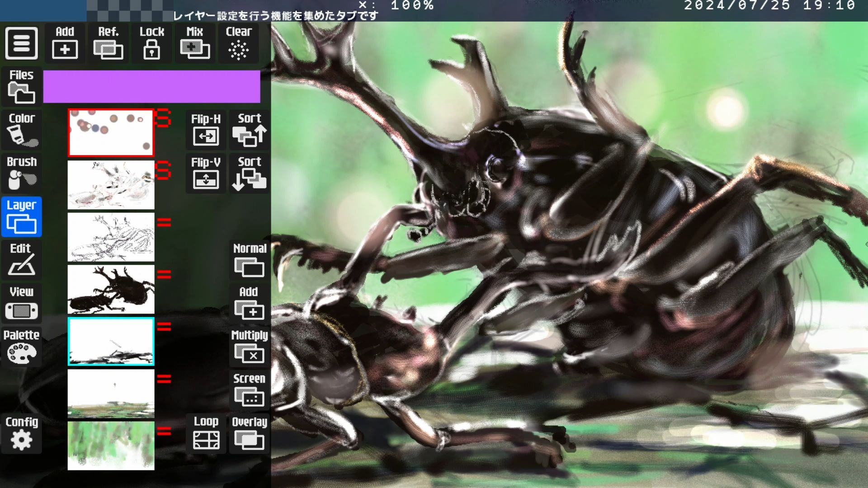Screen dimensions: 868x488
Task: Open the Files tab
Action: (21, 86)
